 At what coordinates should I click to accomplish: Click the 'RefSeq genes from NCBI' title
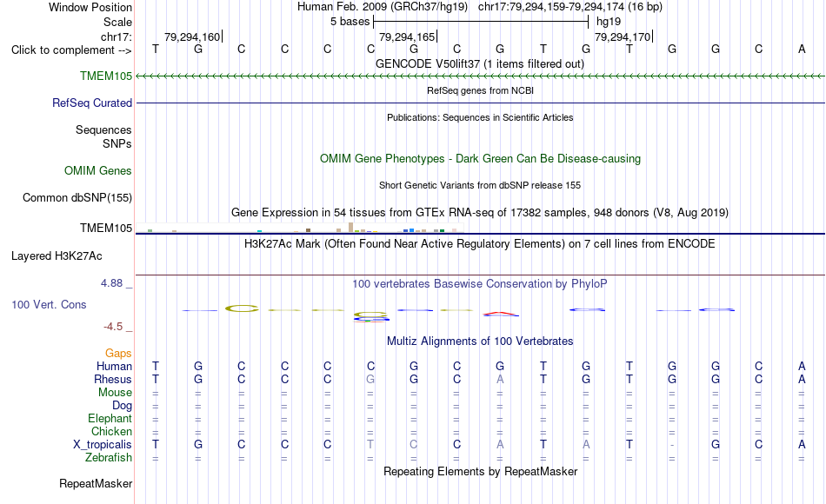pyautogui.click(x=480, y=90)
